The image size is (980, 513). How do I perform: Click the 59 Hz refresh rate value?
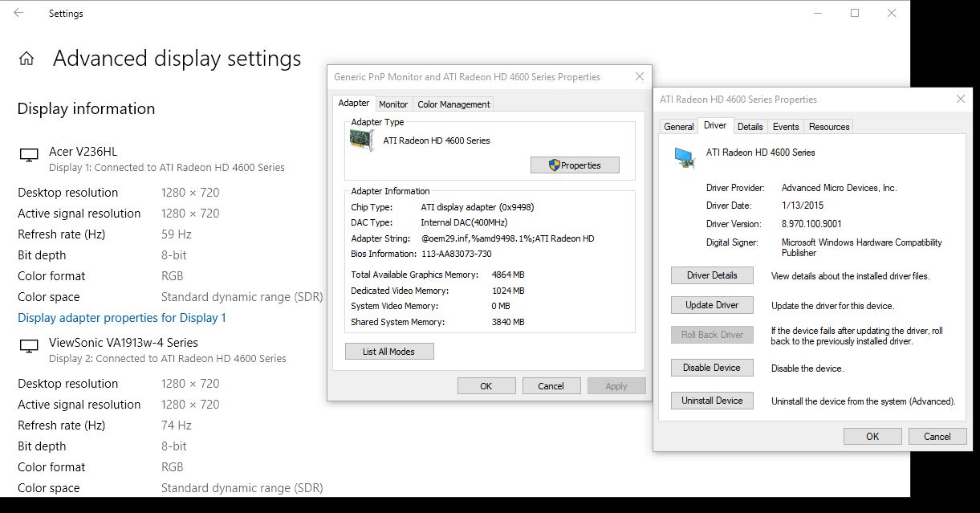coord(177,234)
